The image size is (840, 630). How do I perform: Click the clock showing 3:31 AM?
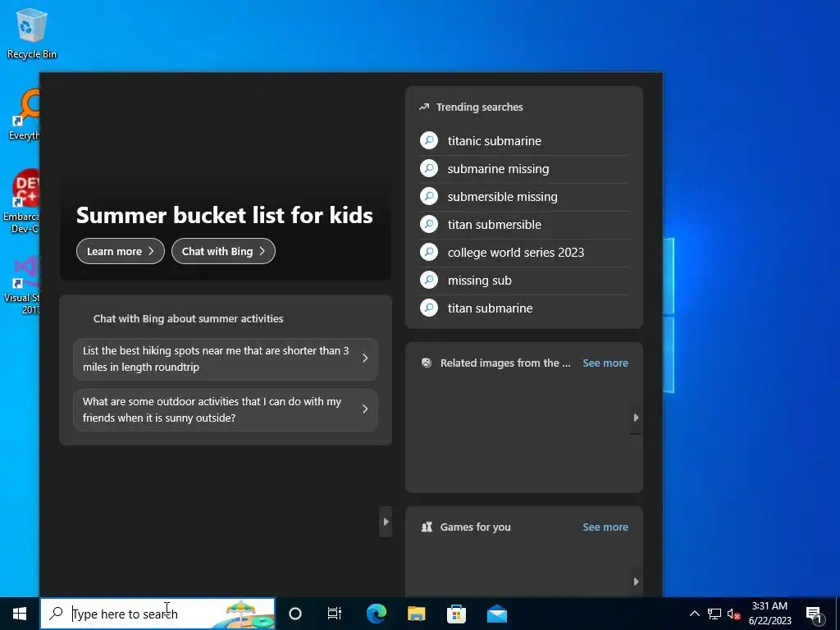(x=769, y=606)
